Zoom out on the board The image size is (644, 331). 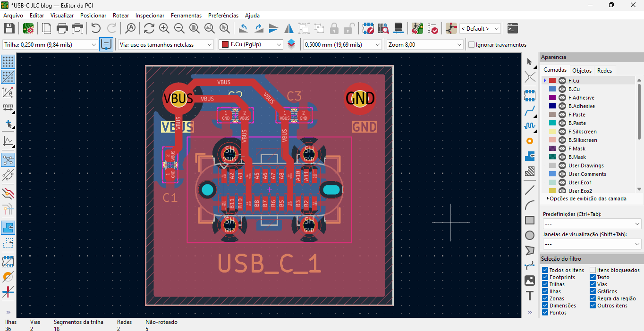179,28
